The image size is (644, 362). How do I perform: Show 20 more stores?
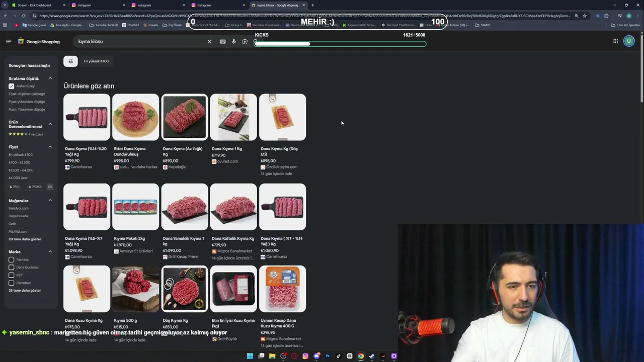click(x=25, y=239)
